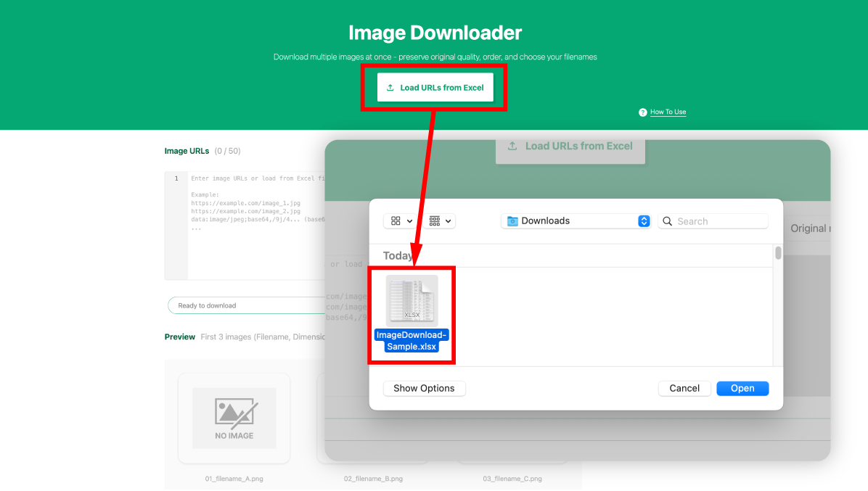
Task: Open the Downloads location popup arrows
Action: pos(644,221)
